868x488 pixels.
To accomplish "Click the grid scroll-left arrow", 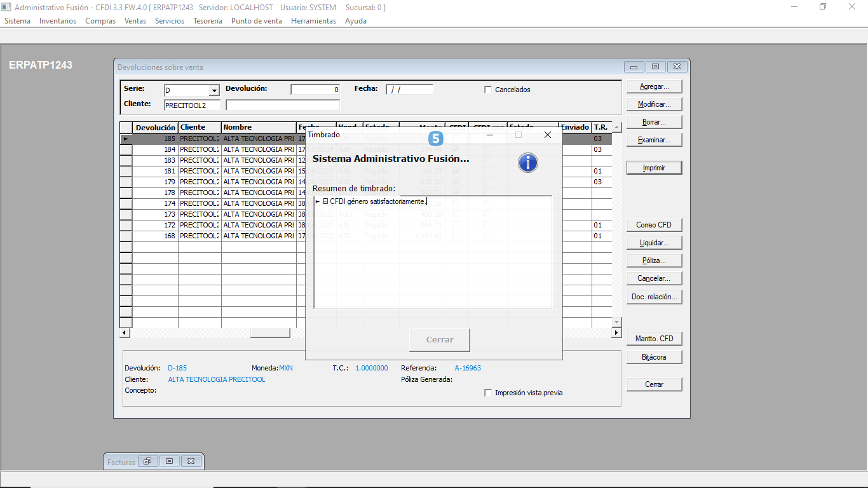I will [125, 333].
